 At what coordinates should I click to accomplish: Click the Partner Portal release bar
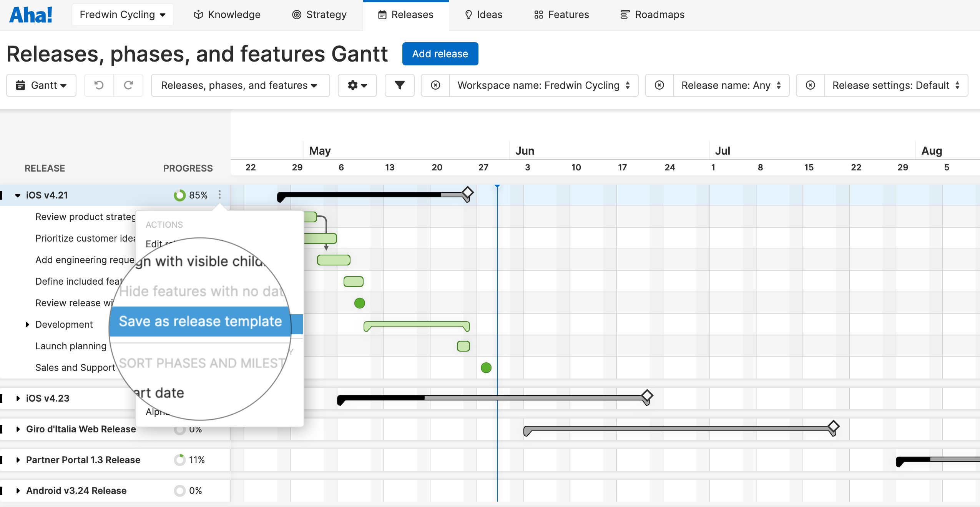click(938, 459)
